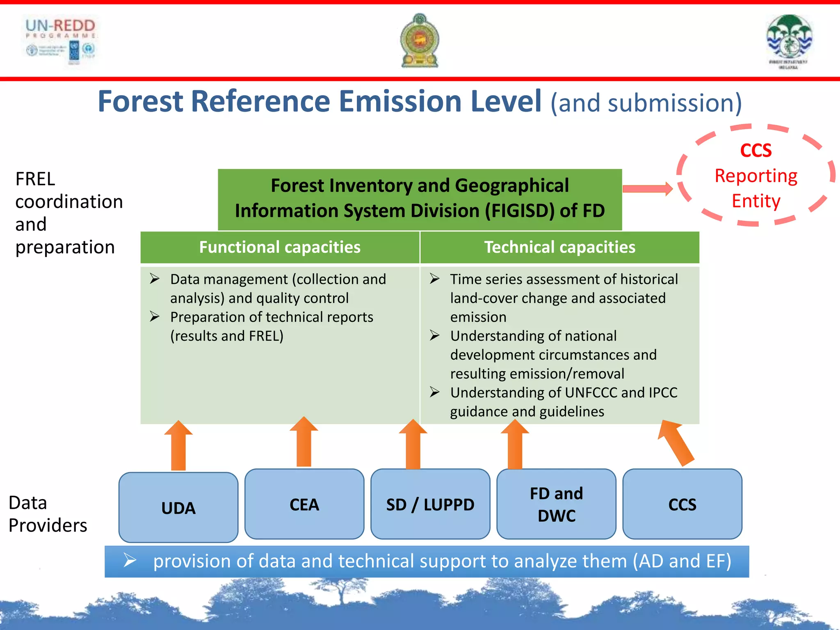Click 'FREL coordination and preparation' label
This screenshot has height=630, width=840.
69,213
